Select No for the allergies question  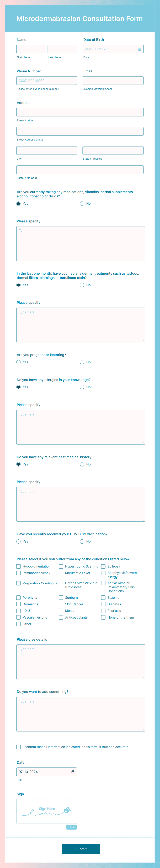click(x=82, y=387)
